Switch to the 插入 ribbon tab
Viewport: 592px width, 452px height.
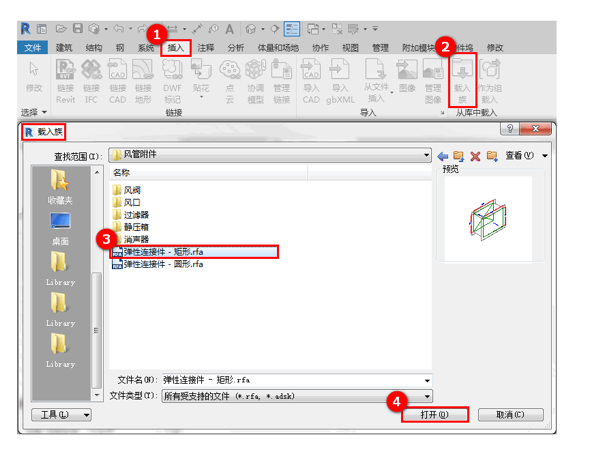[x=176, y=48]
